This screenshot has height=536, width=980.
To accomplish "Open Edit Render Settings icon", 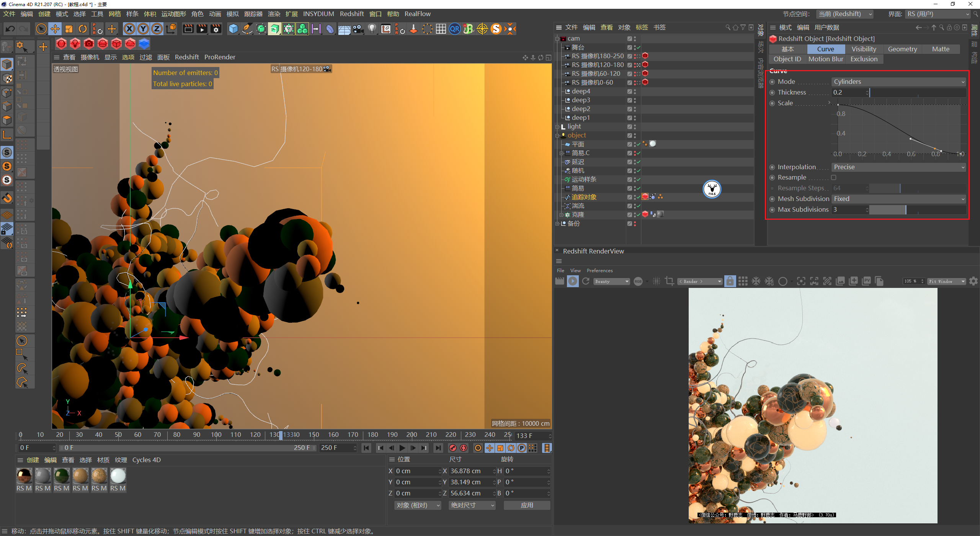I will (x=216, y=29).
